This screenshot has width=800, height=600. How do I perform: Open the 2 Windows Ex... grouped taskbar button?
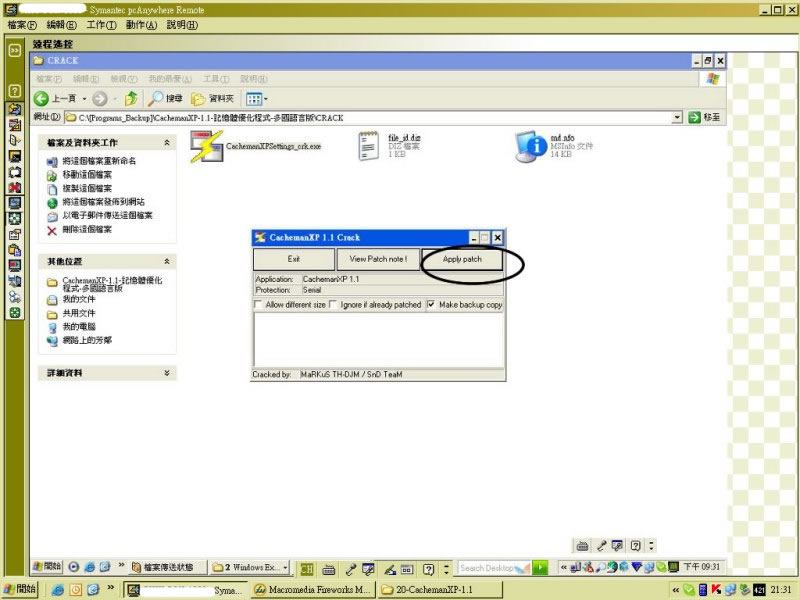pyautogui.click(x=250, y=567)
